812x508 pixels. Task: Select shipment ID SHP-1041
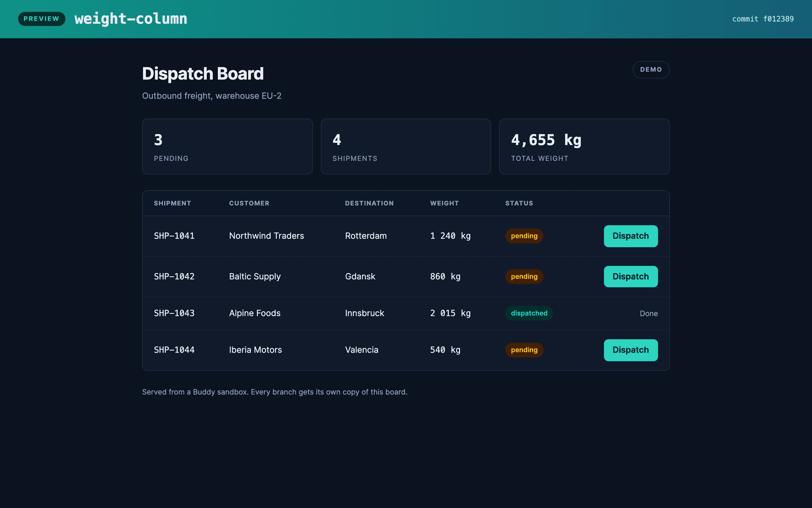tap(174, 236)
